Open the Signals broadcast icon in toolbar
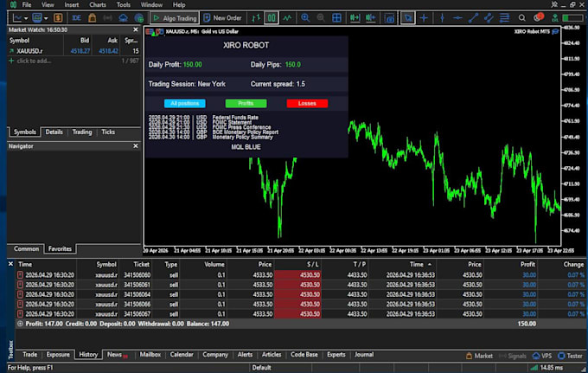Screen dimensions: 588x373 click(x=107, y=17)
